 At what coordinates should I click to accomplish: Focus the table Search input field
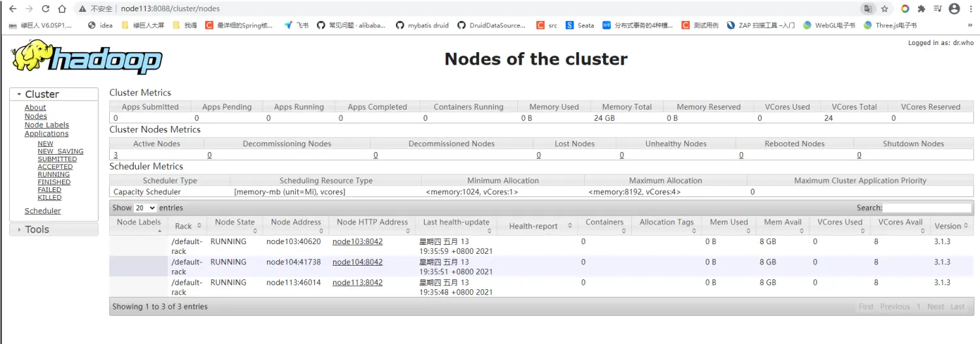pyautogui.click(x=927, y=208)
